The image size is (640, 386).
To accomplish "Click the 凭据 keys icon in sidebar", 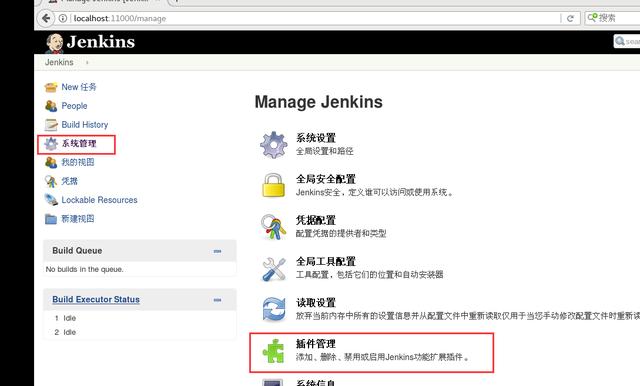I will pos(51,181).
